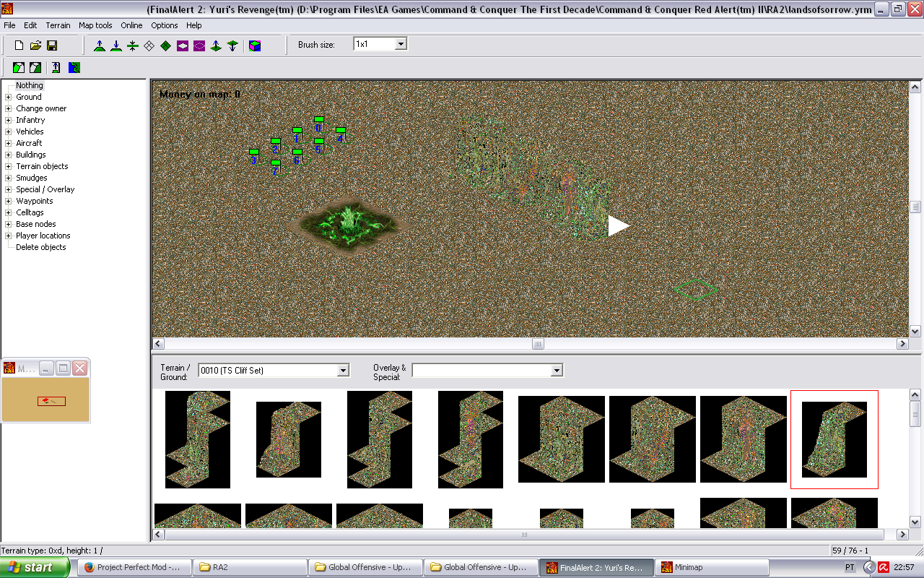Open the Map tools menu
The height and width of the screenshot is (578, 924).
95,25
